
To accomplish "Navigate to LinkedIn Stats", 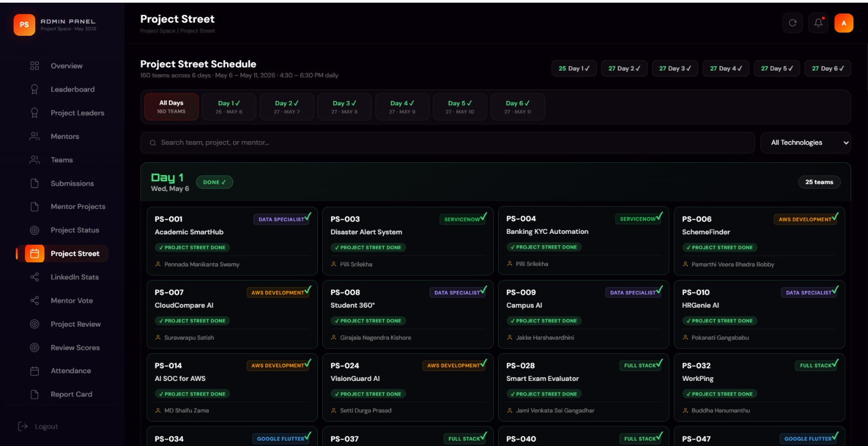I will click(75, 277).
